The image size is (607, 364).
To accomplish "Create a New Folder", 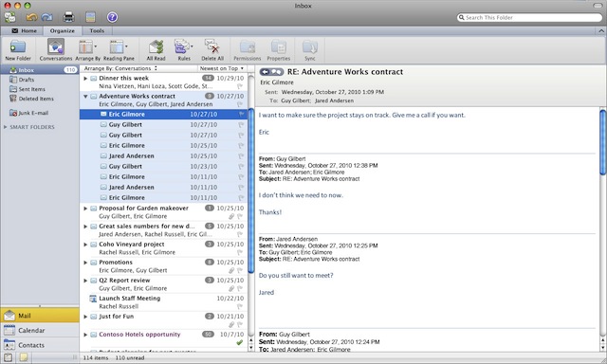I will [x=18, y=50].
